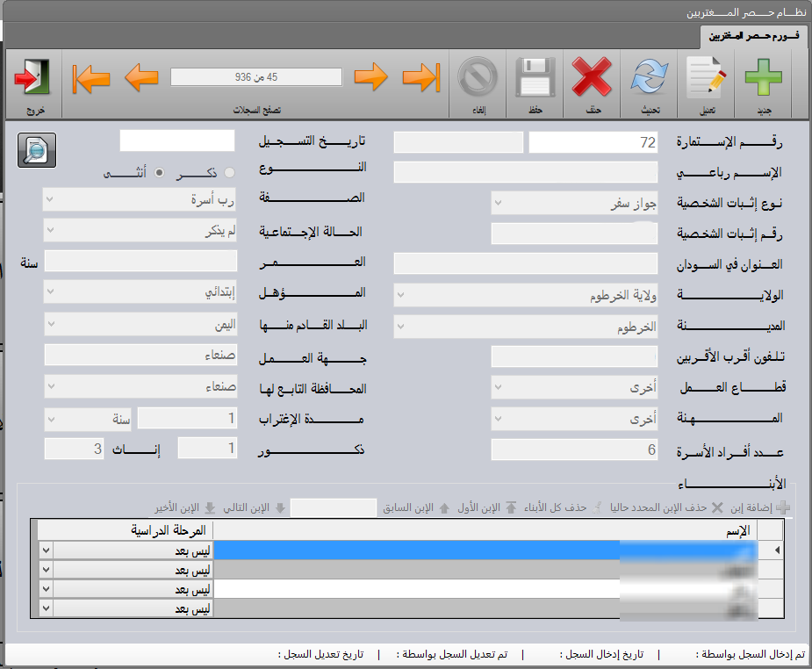The height and width of the screenshot is (669, 812).
Task: Select the ذكر (male) radio button
Action: [230, 174]
